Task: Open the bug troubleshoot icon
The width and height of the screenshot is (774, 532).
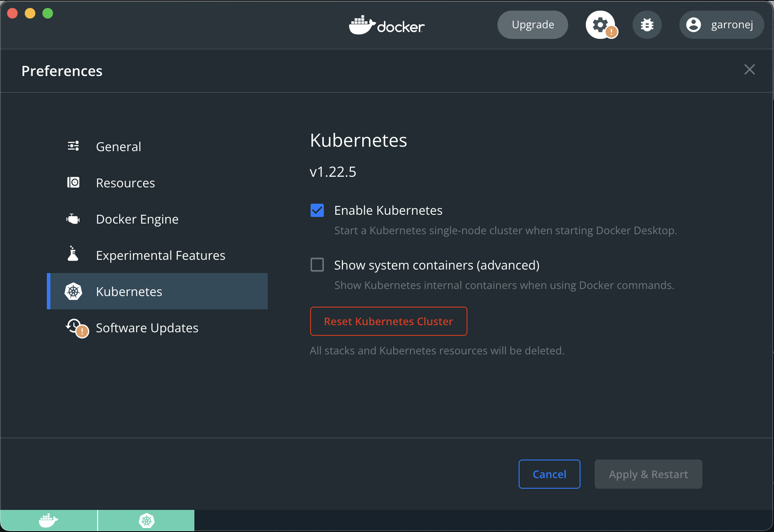Action: [x=647, y=25]
